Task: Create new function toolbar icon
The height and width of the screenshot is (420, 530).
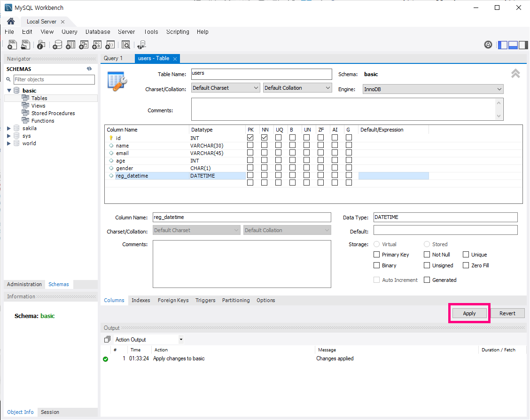Action: [110, 45]
